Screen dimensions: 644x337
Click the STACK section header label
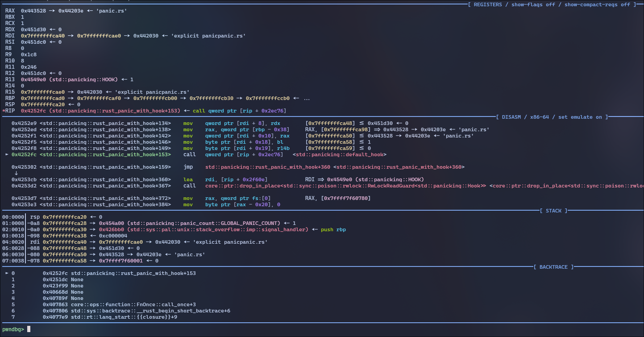553,211
